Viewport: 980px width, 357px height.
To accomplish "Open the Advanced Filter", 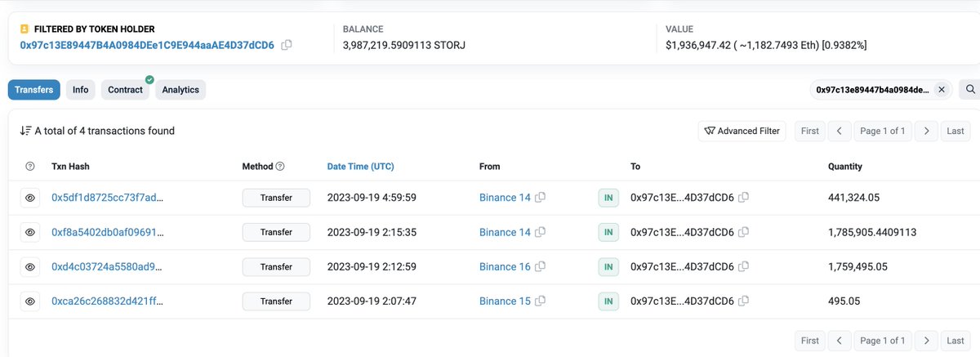I will coord(742,131).
